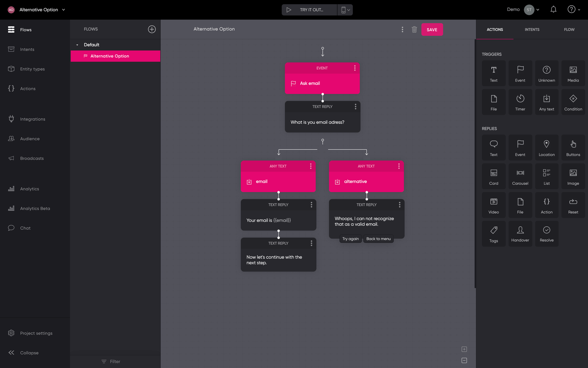
Task: Click the SAVE button
Action: pyautogui.click(x=432, y=29)
